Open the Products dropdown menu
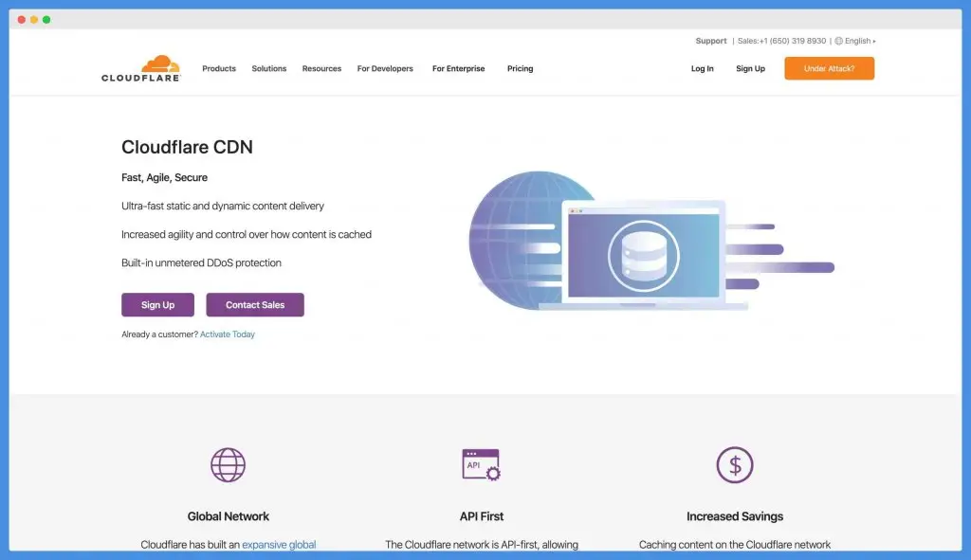 tap(219, 68)
